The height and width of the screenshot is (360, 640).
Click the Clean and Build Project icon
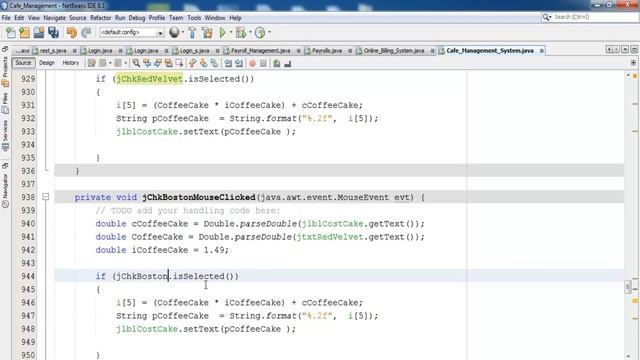tap(207, 33)
